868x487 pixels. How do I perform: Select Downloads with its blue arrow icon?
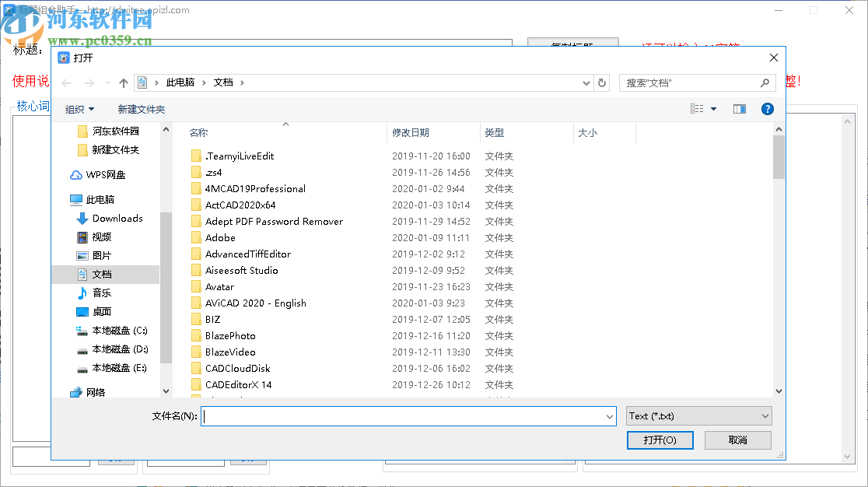click(x=82, y=218)
